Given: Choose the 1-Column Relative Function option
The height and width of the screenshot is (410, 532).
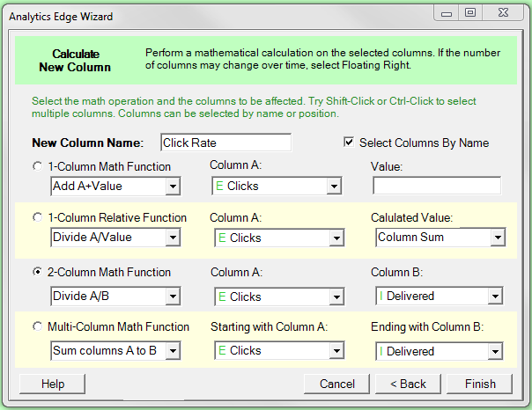Looking at the screenshot, I should tap(37, 217).
